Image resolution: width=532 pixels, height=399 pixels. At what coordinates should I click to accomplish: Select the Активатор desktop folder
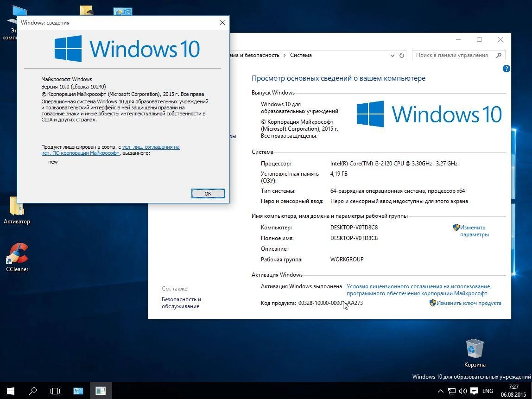(17, 210)
